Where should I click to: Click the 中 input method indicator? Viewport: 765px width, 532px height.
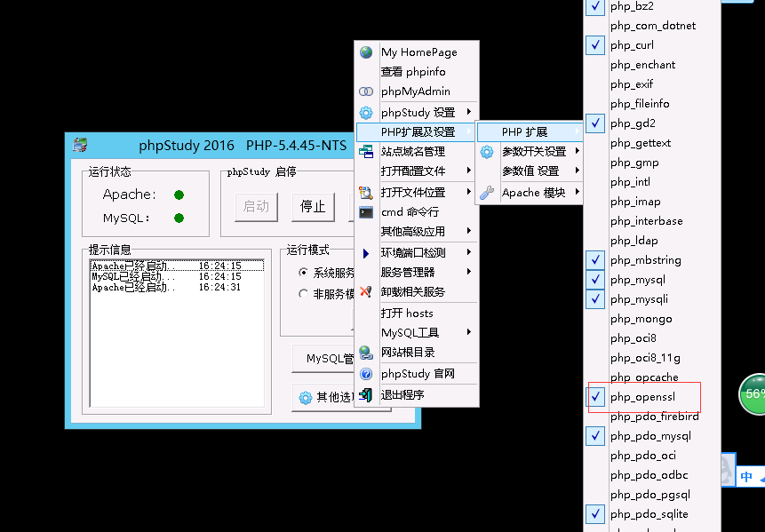coord(746,476)
